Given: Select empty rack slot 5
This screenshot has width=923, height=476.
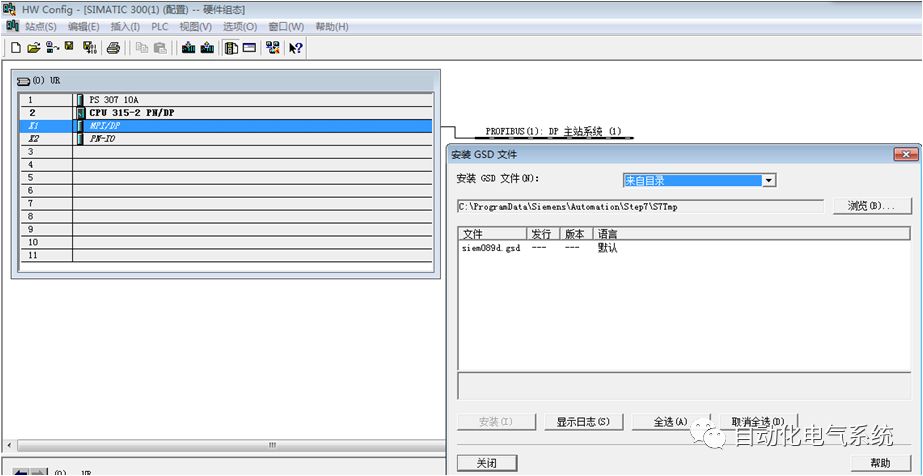Looking at the screenshot, I should tap(226, 178).
